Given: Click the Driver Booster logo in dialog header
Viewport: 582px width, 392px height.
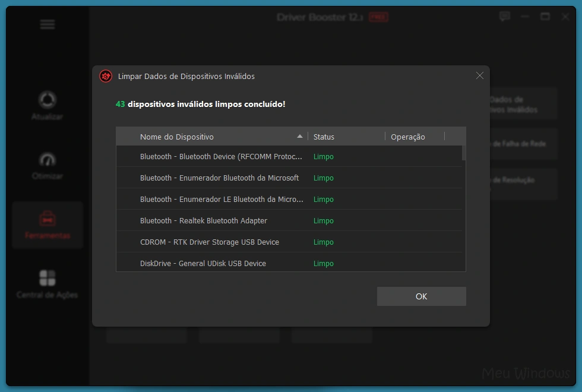Looking at the screenshot, I should click(105, 76).
